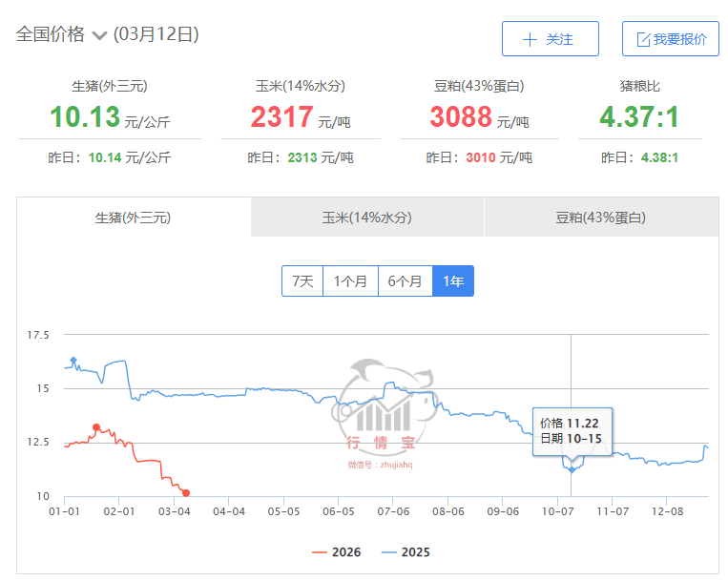The image size is (728, 581).
Task: Click the 生猪(外三元) price 10.13 value
Action: pos(86,117)
